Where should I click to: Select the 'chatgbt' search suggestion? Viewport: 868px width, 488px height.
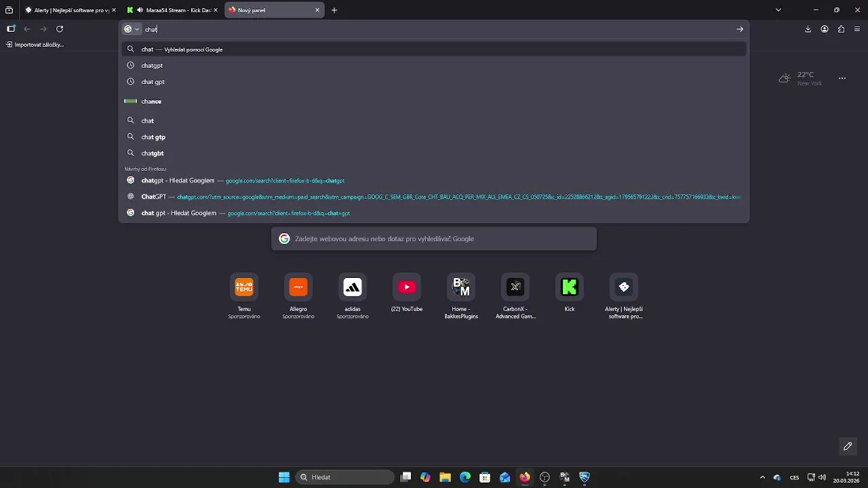(434, 153)
